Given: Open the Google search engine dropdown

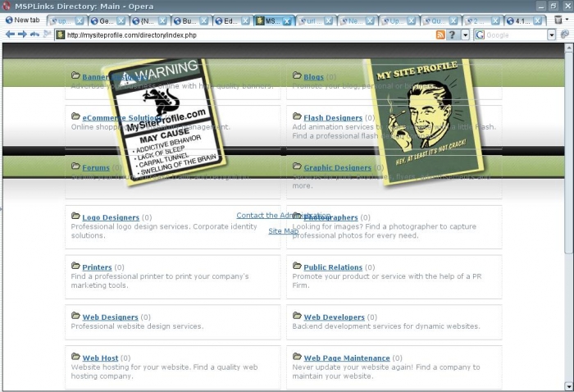Looking at the screenshot, I should pos(551,34).
